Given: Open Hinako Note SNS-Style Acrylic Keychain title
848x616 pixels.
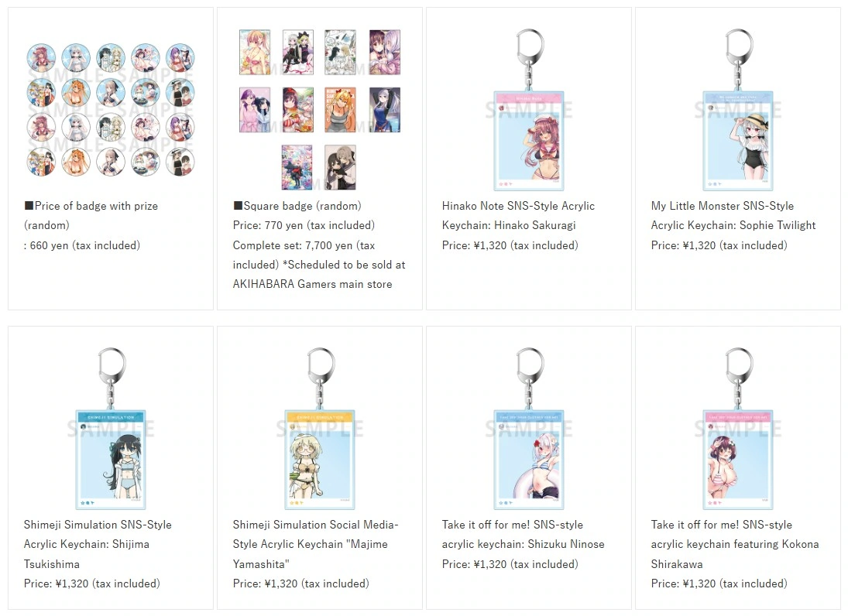Looking at the screenshot, I should click(x=518, y=216).
